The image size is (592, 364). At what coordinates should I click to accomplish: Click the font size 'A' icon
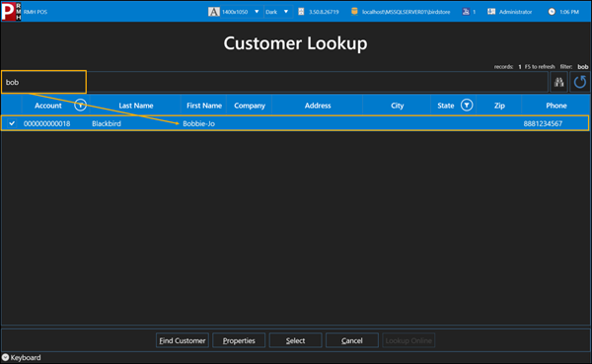click(214, 12)
